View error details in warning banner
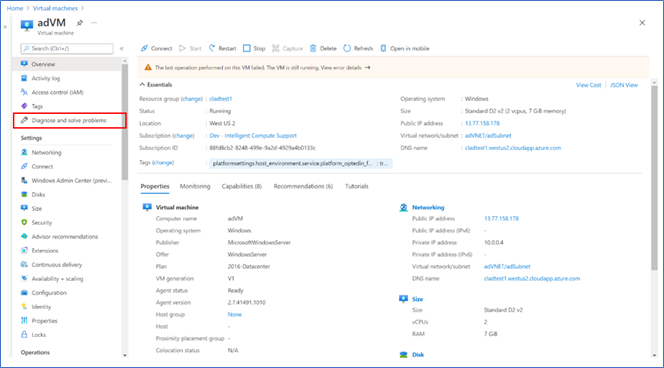 [x=345, y=68]
